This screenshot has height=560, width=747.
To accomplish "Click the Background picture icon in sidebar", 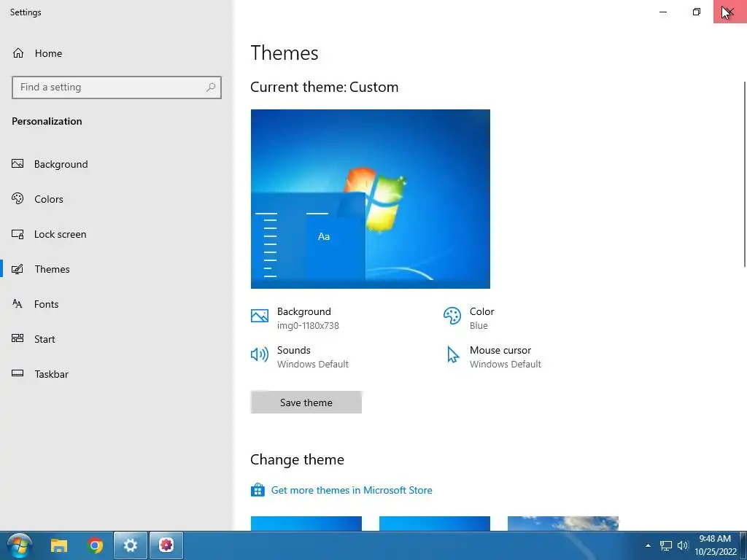I will point(18,164).
